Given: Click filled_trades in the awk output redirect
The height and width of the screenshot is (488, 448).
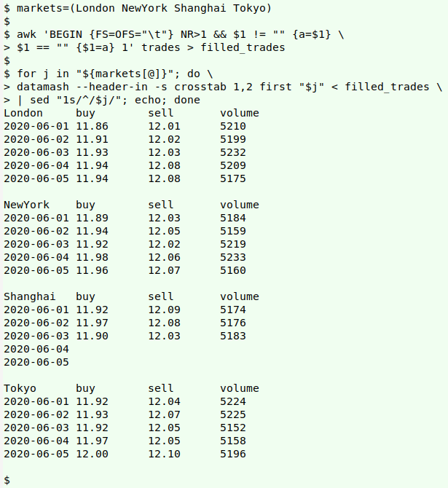Looking at the screenshot, I should click(243, 47).
